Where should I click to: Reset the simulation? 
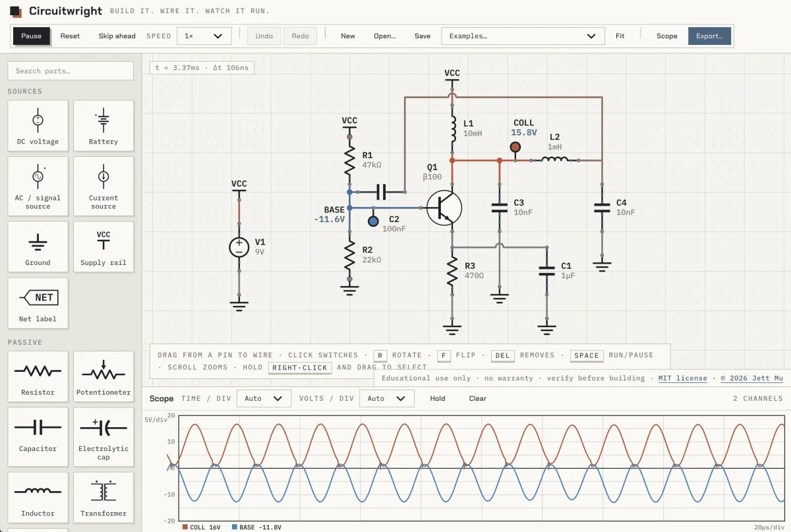[70, 36]
